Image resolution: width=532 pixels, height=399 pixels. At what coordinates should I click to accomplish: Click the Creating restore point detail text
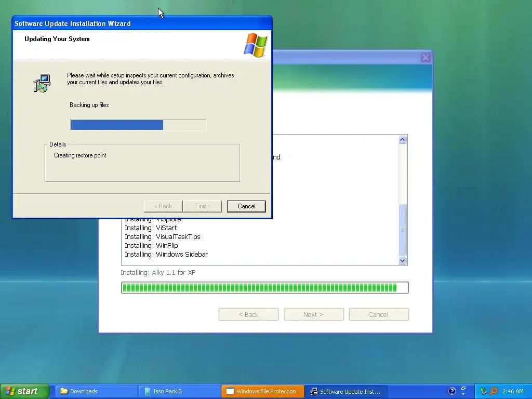point(80,155)
